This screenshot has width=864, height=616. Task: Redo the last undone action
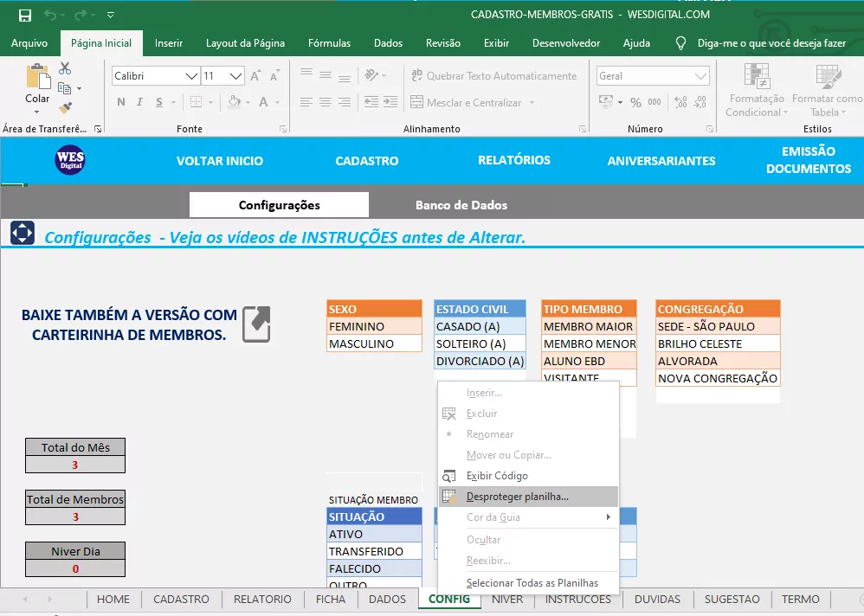pyautogui.click(x=81, y=15)
